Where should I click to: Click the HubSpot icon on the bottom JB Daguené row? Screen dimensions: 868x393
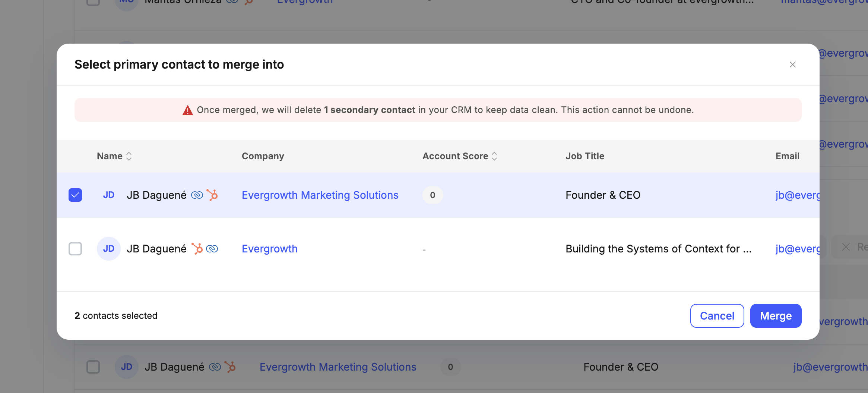(231, 367)
